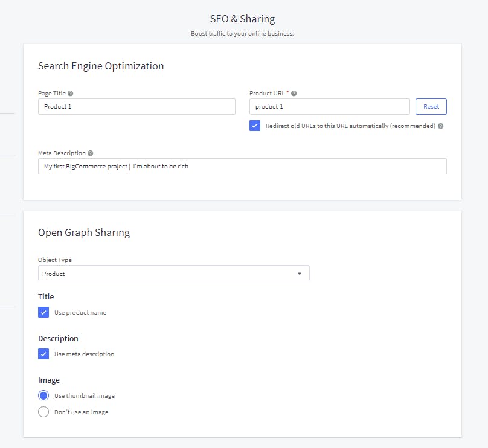Viewport: 488px width, 448px height.
Task: Click the Page Title input showing "Product 1"
Action: point(136,106)
